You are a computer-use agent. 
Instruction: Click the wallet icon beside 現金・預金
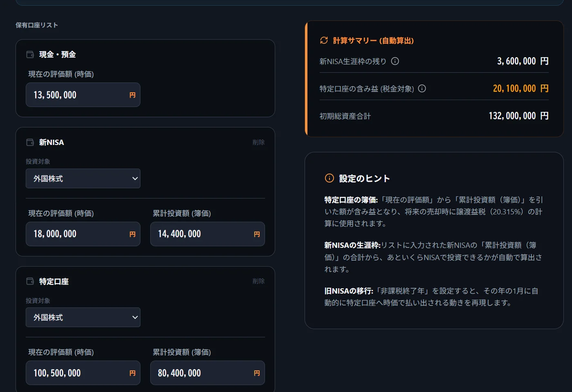coord(30,54)
